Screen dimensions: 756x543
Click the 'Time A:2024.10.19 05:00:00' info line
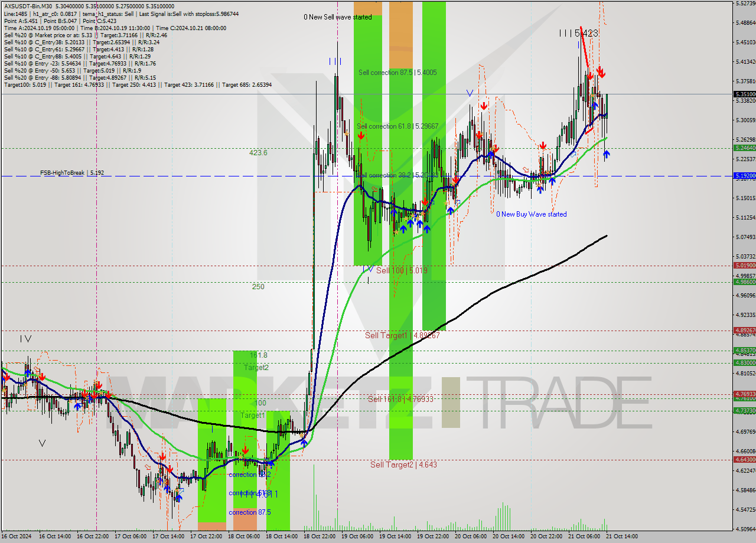(115, 28)
